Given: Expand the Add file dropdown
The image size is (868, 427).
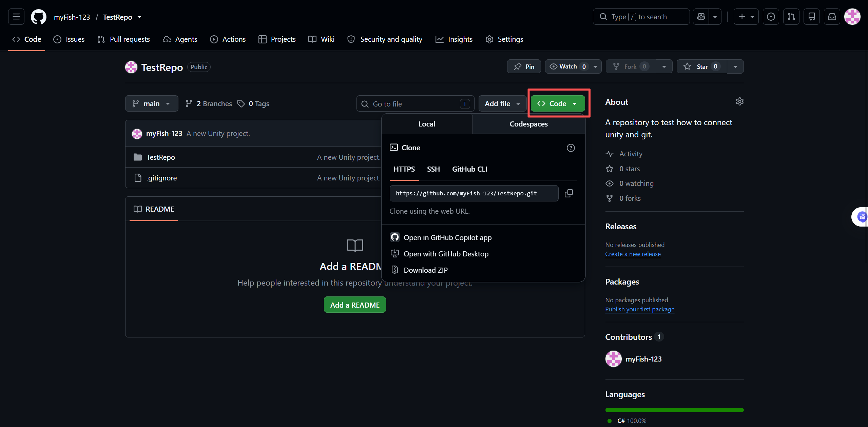Looking at the screenshot, I should pos(502,103).
